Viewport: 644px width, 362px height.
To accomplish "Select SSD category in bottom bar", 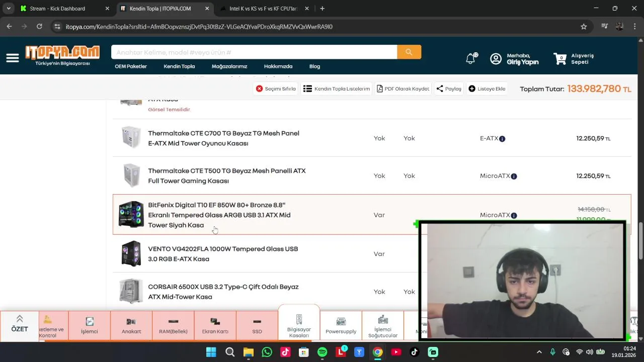I will [x=257, y=326].
